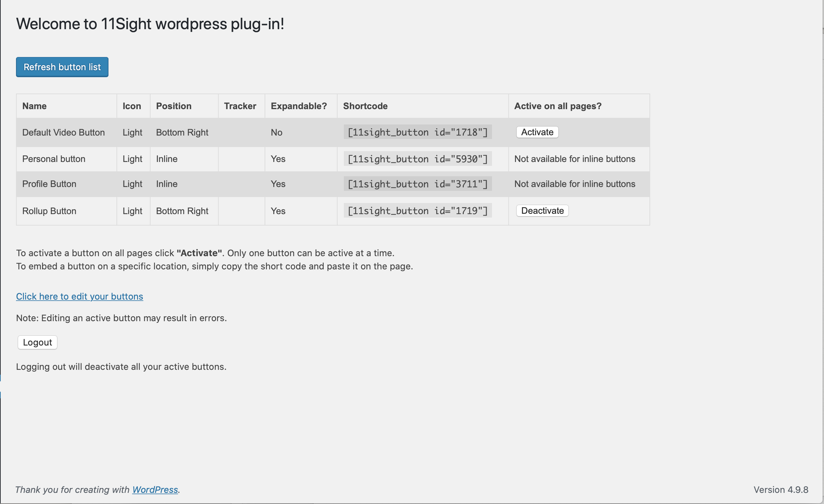This screenshot has width=824, height=504.
Task: Click Light icon value for Personal button
Action: (132, 159)
